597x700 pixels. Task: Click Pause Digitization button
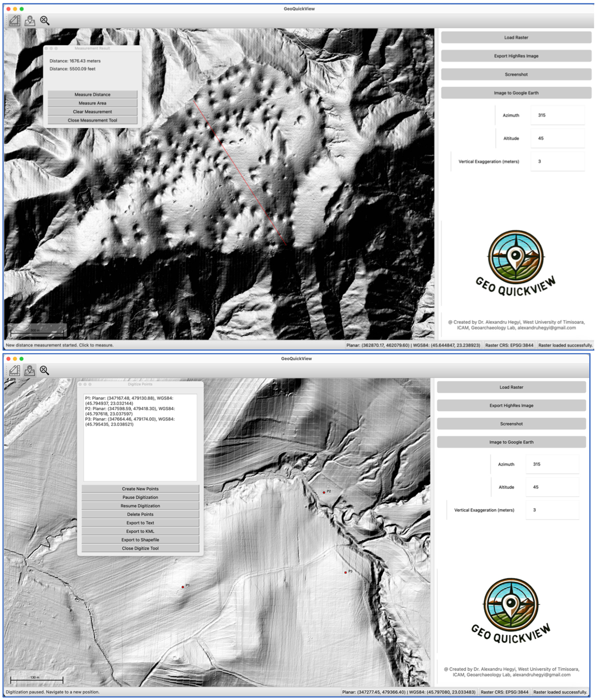point(140,497)
